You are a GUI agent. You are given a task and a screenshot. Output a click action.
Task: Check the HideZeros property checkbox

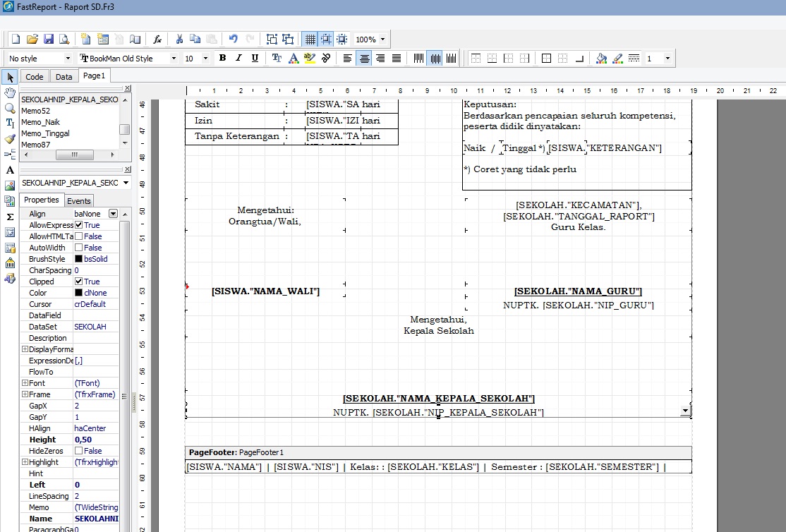(79, 451)
